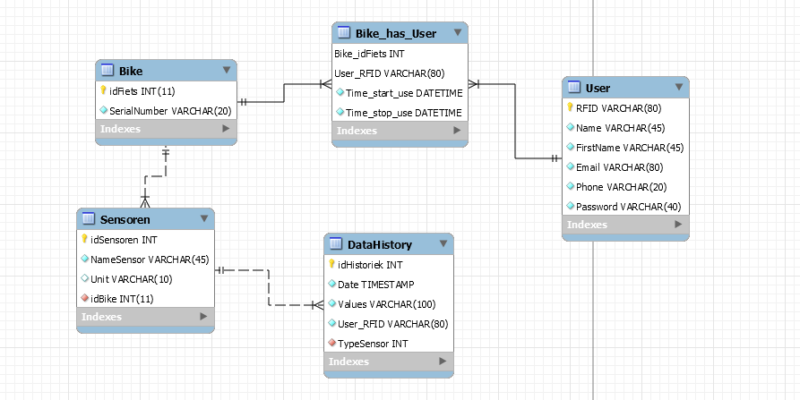Select the Values VARCHAR(100) column
This screenshot has height=400, width=800.
pos(384,304)
